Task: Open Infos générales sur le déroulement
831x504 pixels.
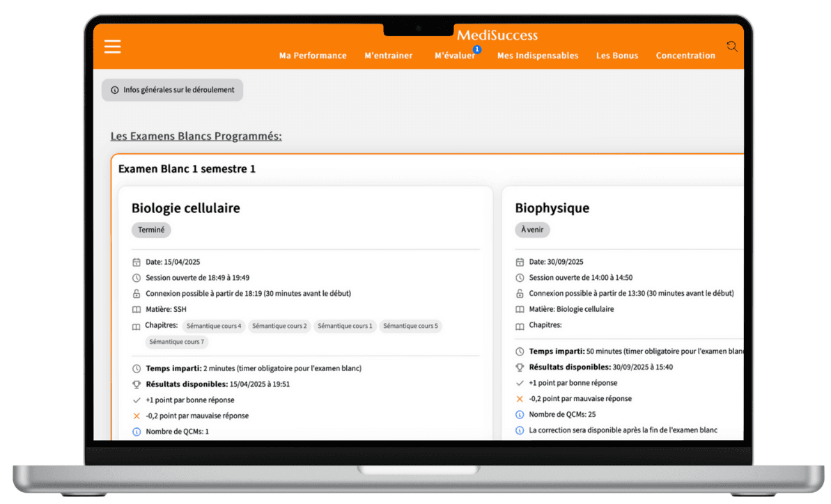Action: pos(173,90)
